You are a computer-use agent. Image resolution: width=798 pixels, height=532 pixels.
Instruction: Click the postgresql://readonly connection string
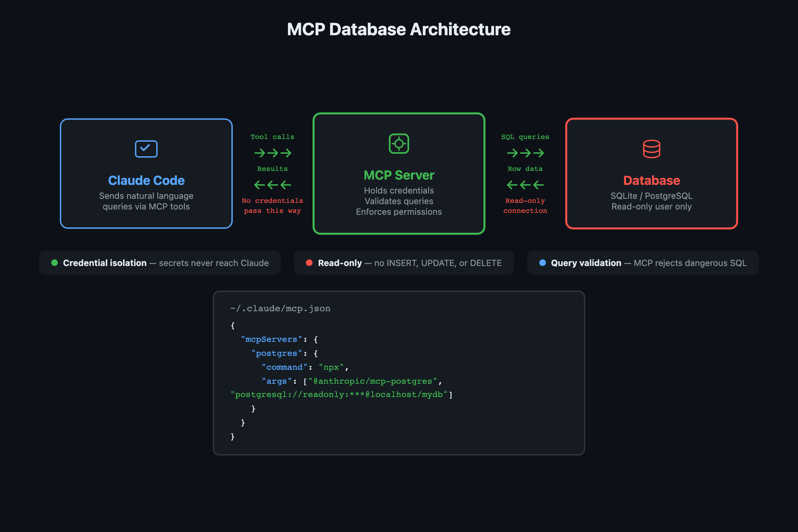tap(339, 394)
